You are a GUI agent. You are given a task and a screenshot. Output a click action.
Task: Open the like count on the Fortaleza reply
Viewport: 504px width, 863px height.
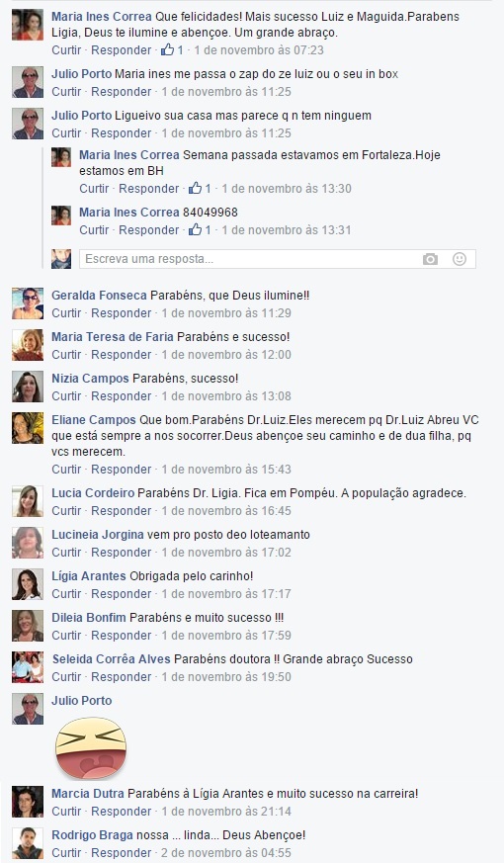(x=200, y=188)
